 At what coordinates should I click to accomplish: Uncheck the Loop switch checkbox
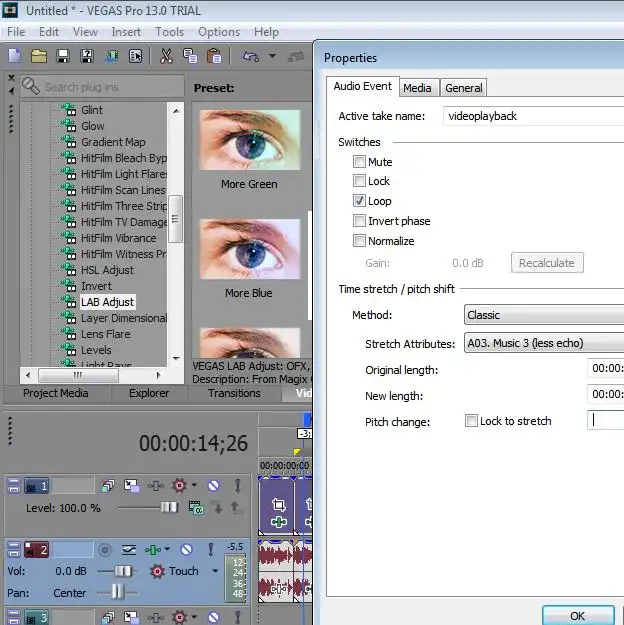(359, 200)
